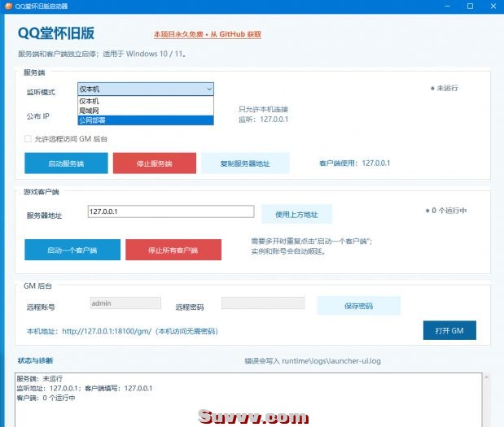
Task: Click the QQ堂怀旧版 heading
Action: (x=56, y=33)
